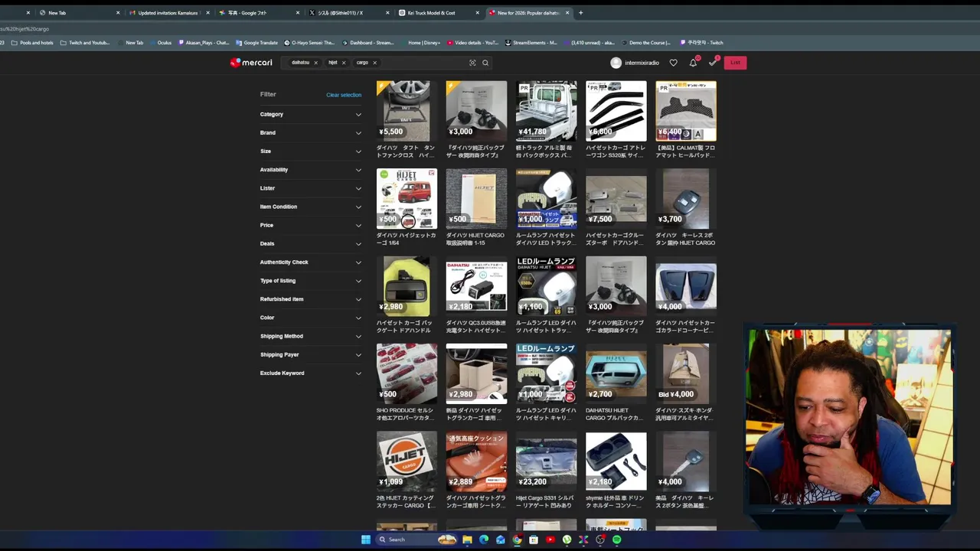980x551 pixels.
Task: Open the ¥3,700 keyless button listing
Action: 685,207
